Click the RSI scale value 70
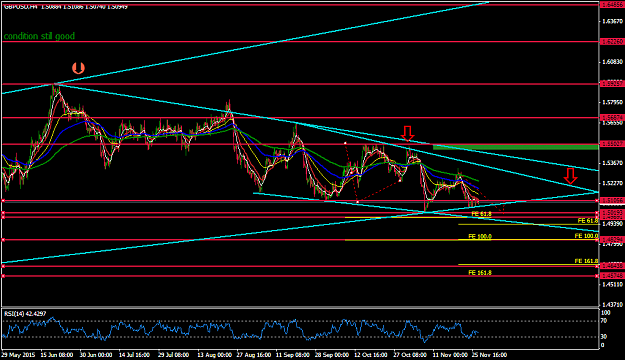This screenshot has width=625, height=360. 604,321
